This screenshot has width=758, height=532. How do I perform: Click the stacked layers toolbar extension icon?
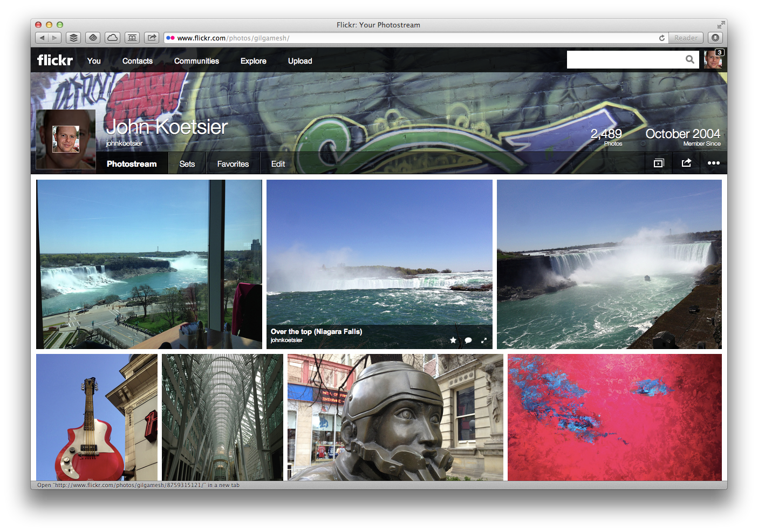[73, 38]
